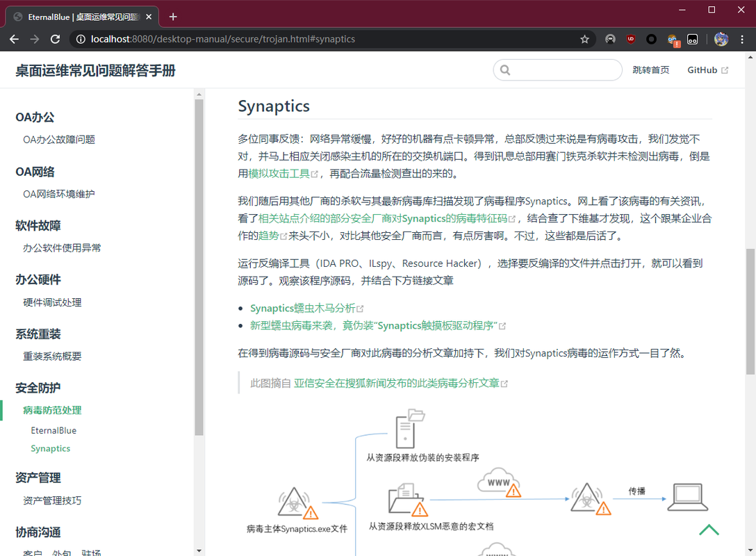Click the sidebar scrollbar up arrow

(x=199, y=94)
